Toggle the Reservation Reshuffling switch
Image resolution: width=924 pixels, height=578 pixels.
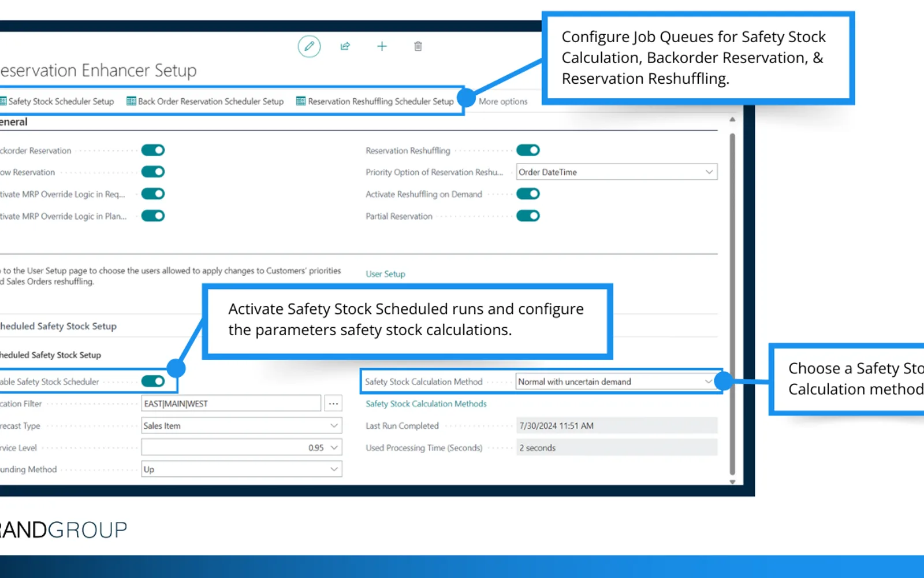(528, 150)
